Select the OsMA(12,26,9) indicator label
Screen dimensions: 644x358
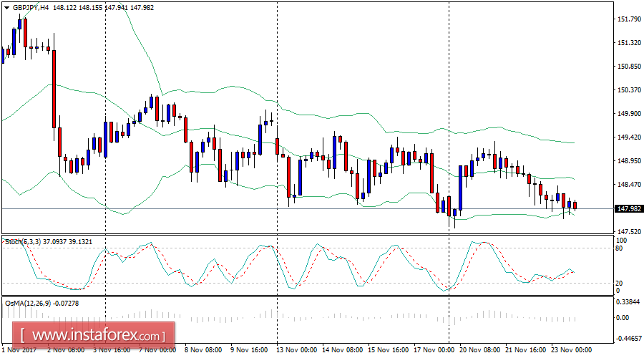click(28, 304)
